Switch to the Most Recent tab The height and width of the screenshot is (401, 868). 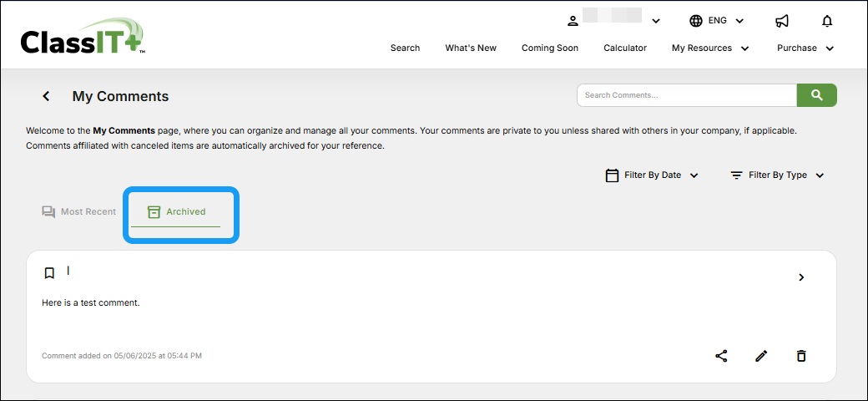(79, 212)
